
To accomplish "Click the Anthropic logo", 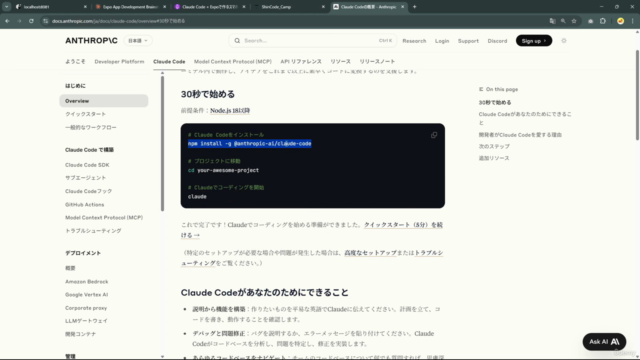I will coord(91,40).
